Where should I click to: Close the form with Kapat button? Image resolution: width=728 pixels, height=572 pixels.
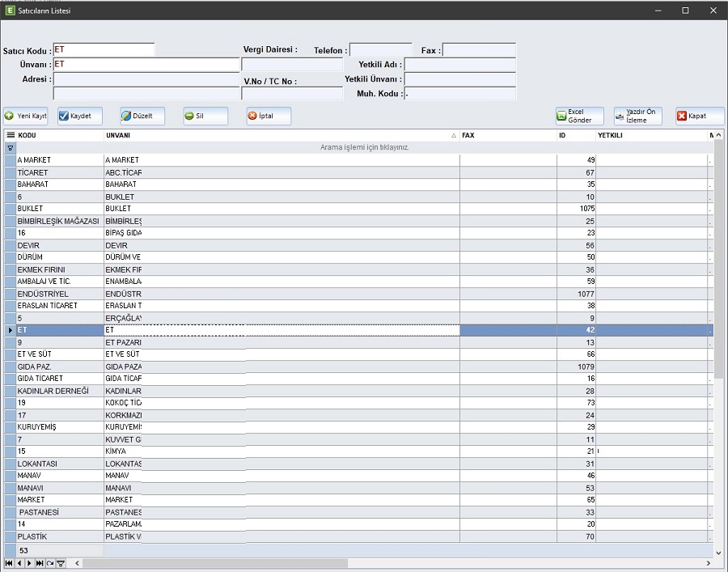(700, 116)
